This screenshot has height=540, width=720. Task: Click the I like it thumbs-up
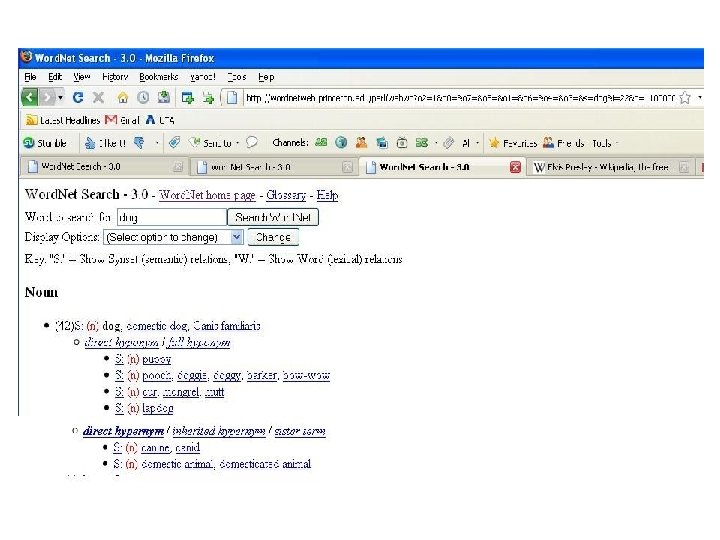click(105, 143)
